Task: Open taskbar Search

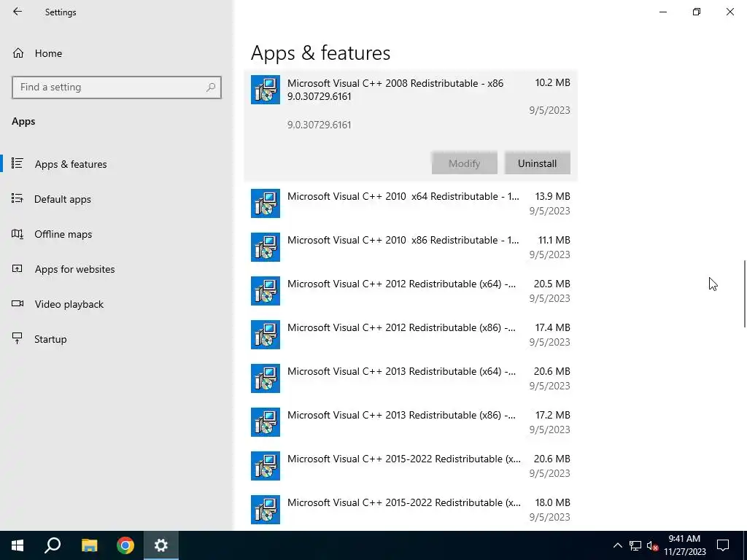Action: point(53,545)
